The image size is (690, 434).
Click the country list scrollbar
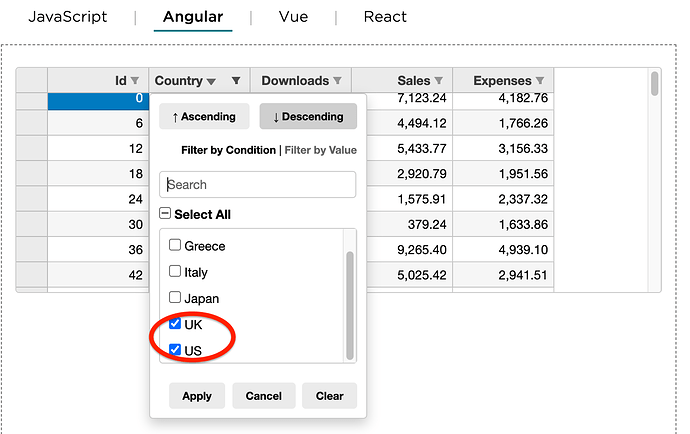coord(350,305)
